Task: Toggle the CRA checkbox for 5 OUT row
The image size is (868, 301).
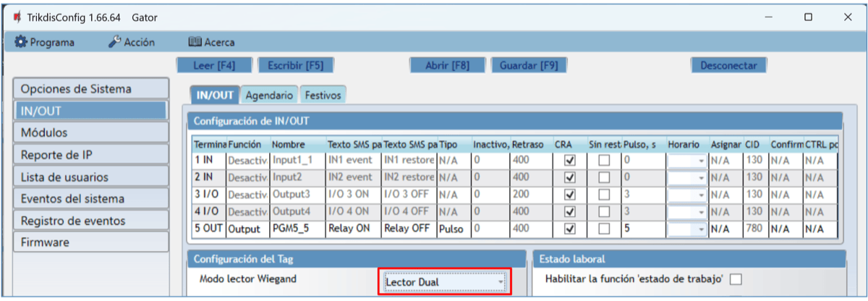Action: point(569,229)
